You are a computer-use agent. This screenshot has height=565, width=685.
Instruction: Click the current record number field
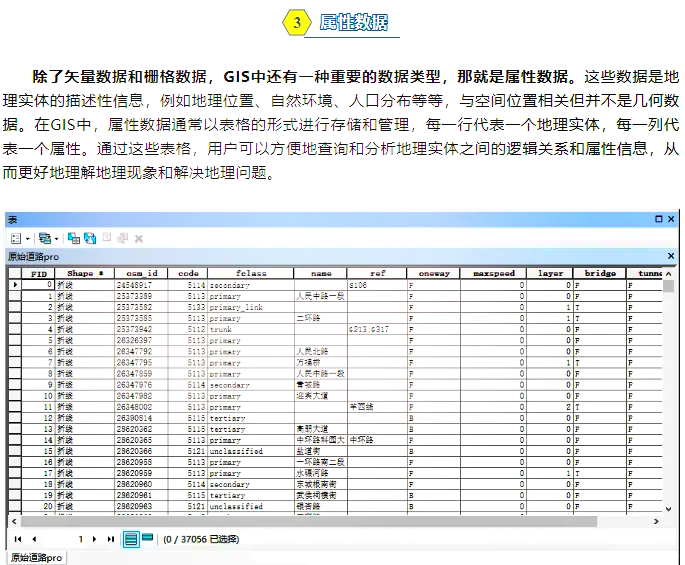(63, 539)
